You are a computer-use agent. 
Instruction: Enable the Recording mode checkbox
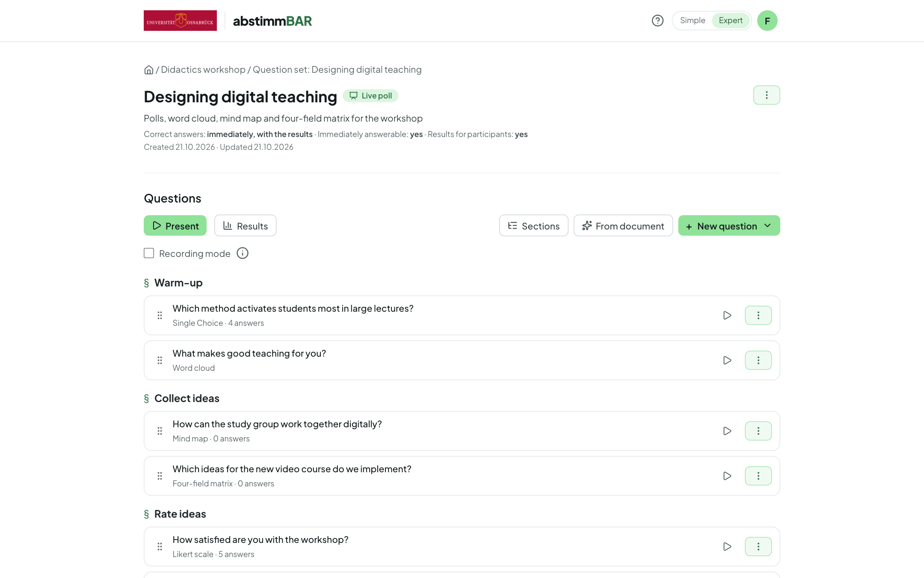[x=149, y=253]
